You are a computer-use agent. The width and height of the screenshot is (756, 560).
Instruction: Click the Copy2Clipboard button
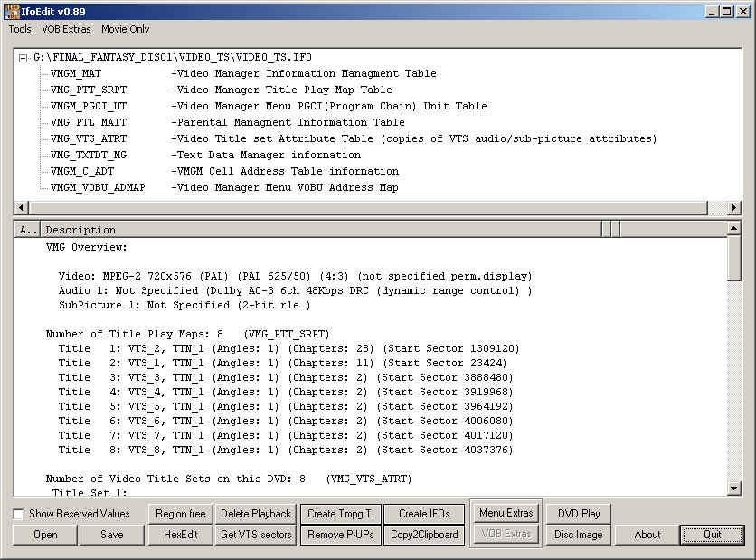(x=424, y=535)
